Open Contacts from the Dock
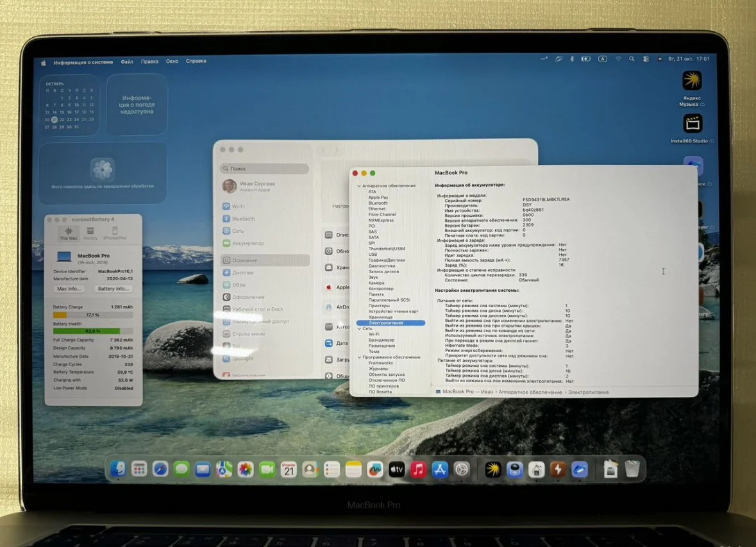756x547 pixels. tap(310, 469)
